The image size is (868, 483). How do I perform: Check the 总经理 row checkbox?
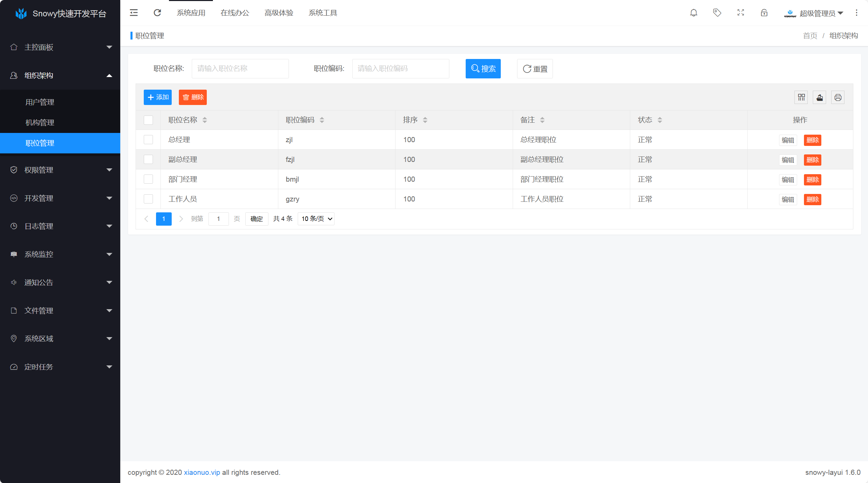148,140
